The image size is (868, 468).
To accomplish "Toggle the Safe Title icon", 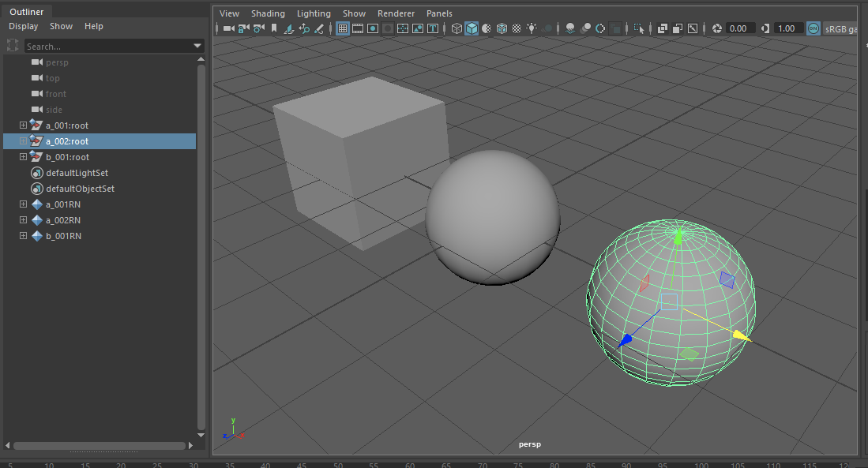I will 432,28.
